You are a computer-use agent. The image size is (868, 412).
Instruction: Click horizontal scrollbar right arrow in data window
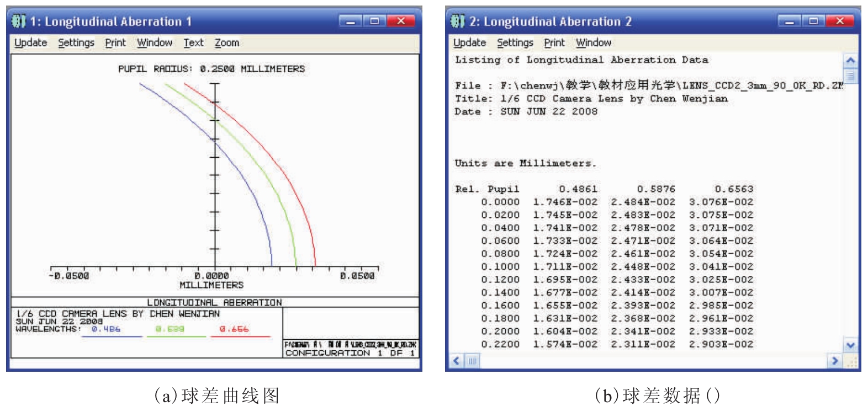[x=835, y=361]
